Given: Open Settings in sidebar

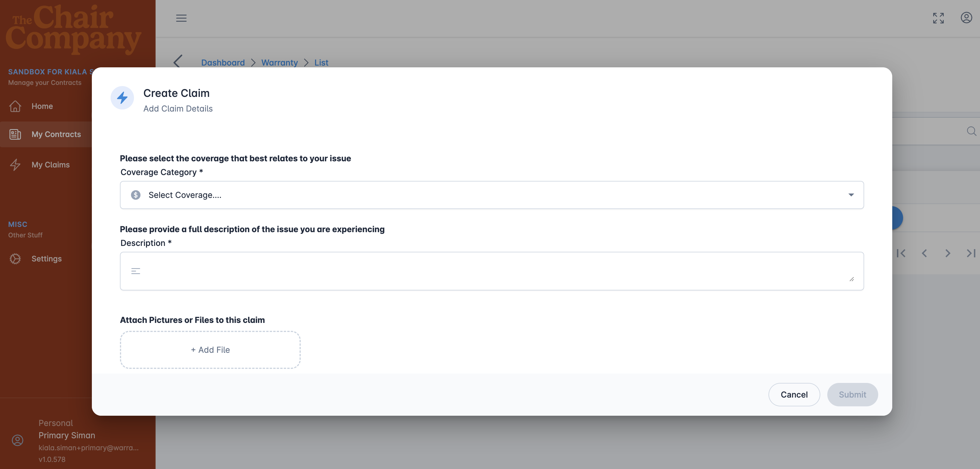Looking at the screenshot, I should (x=46, y=259).
